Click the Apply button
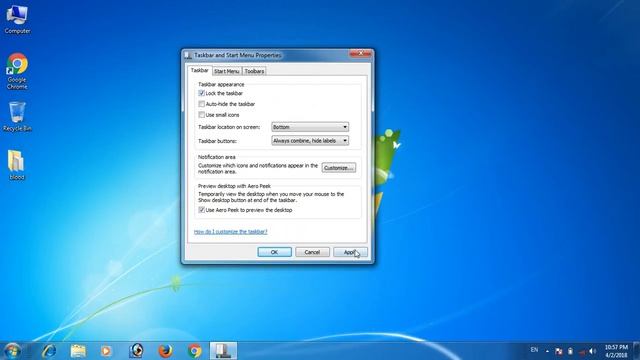 click(x=350, y=252)
